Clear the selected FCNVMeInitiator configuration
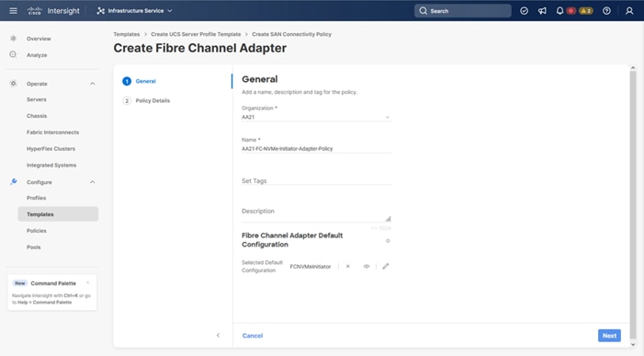644x356 pixels. click(348, 267)
